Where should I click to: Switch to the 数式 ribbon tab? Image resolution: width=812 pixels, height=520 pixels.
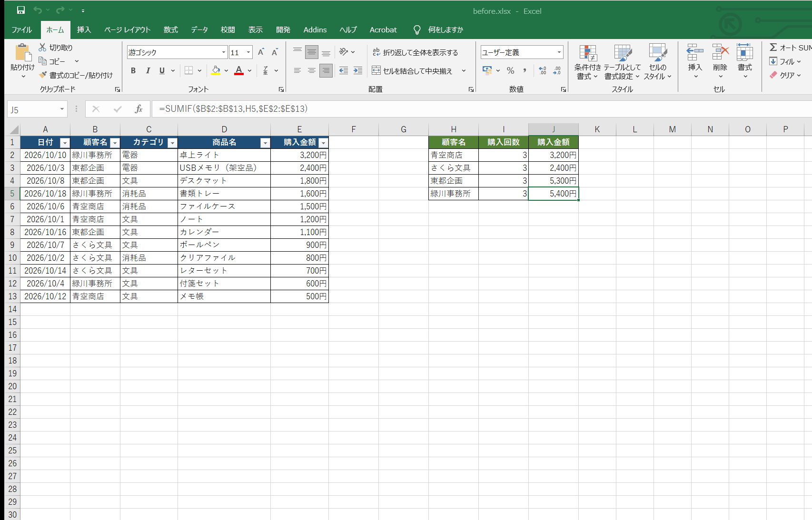click(170, 29)
